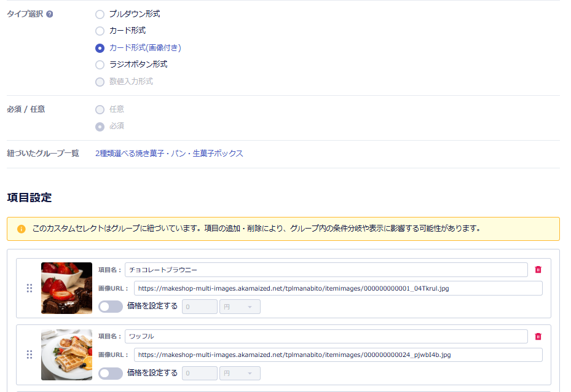
Task: Click image URL field for チョコレートブラウニー
Action: (337, 288)
